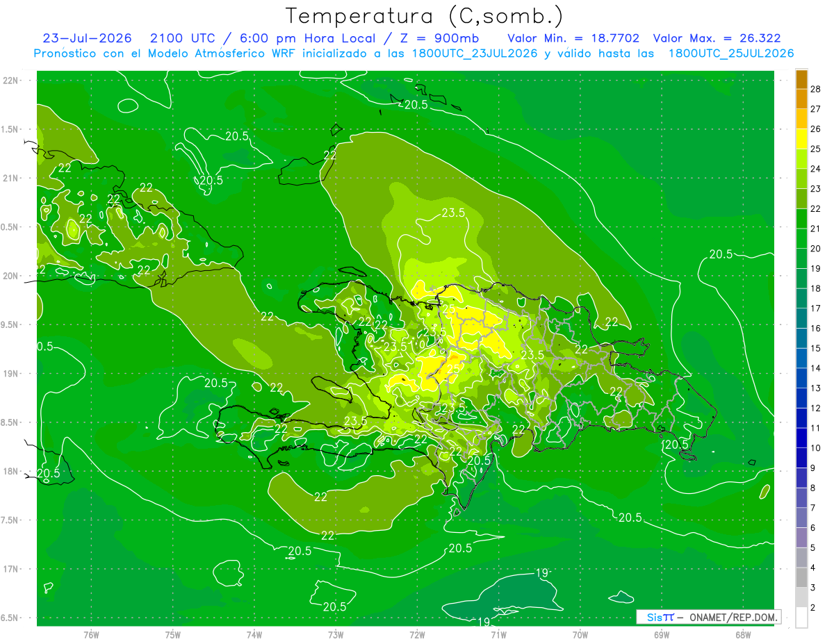The height and width of the screenshot is (644, 834).
Task: Click the 19N latitude axis label
Action: tap(11, 374)
